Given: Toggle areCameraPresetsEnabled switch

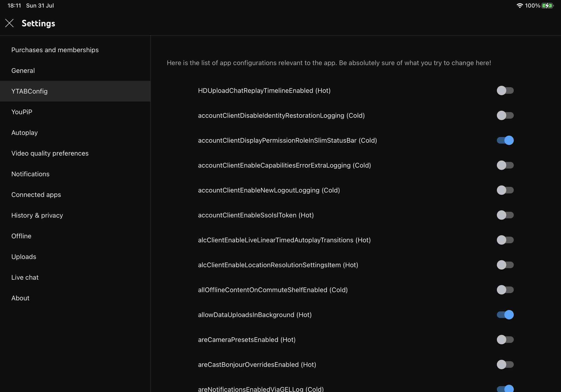Looking at the screenshot, I should 505,340.
